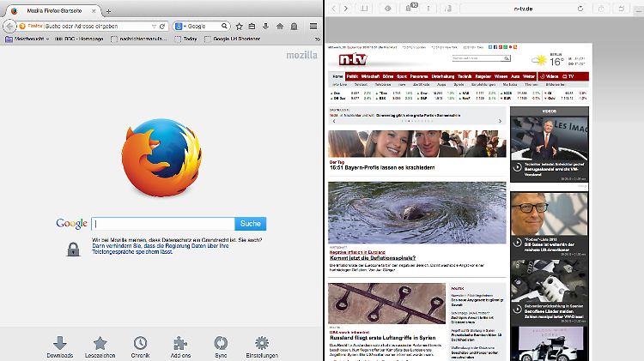644x361 pixels.
Task: Open Firefox address bar history dropdown
Action: [x=154, y=27]
